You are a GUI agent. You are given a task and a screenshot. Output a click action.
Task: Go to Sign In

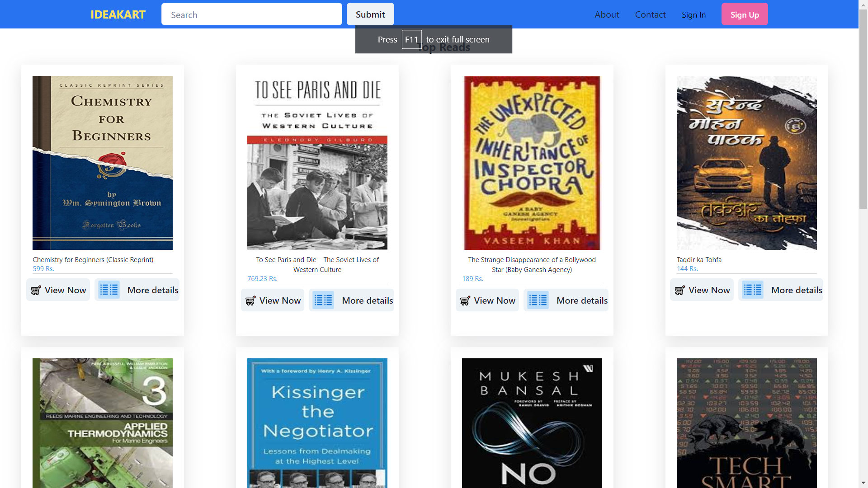693,14
